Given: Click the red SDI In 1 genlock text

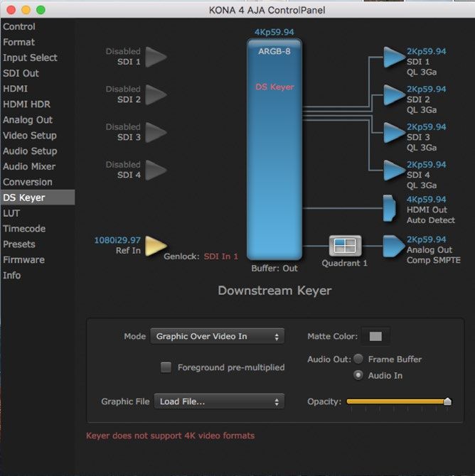Looking at the screenshot, I should click(x=221, y=256).
